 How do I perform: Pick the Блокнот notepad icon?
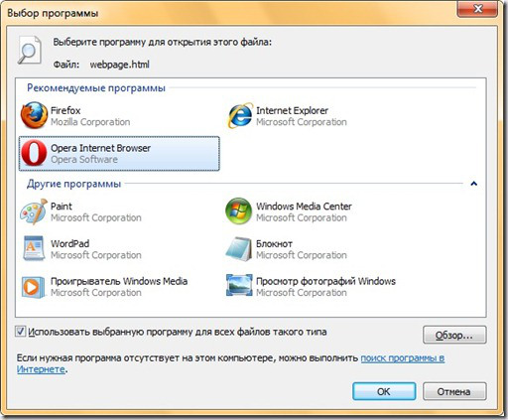[239, 249]
